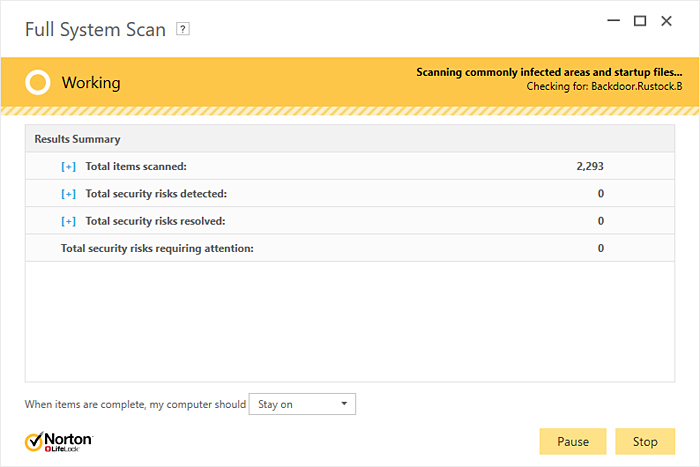Minimize the Full System Scan window
Viewport: 700px width, 467px height.
click(613, 20)
